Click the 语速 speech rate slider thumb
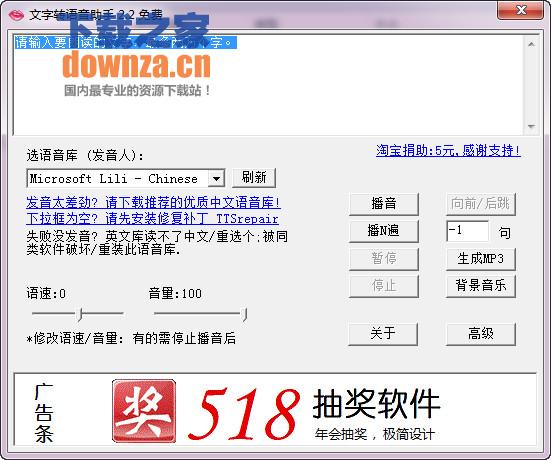This screenshot has width=551, height=460. tap(80, 314)
